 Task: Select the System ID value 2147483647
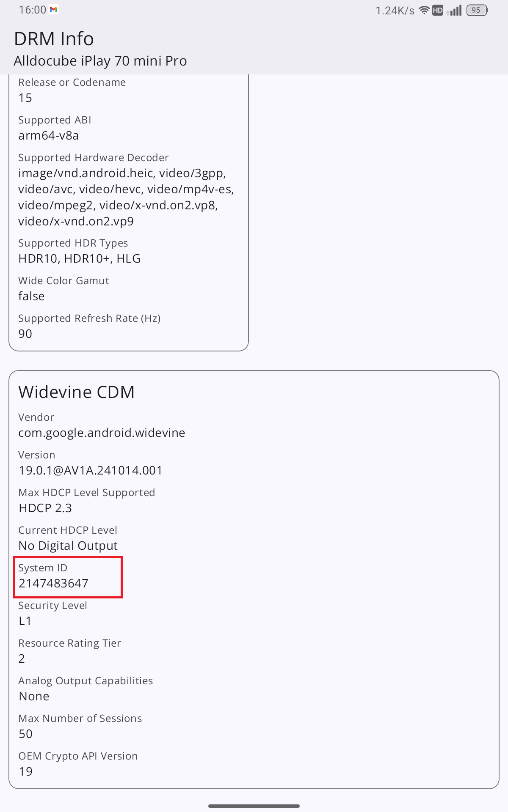[x=54, y=583]
